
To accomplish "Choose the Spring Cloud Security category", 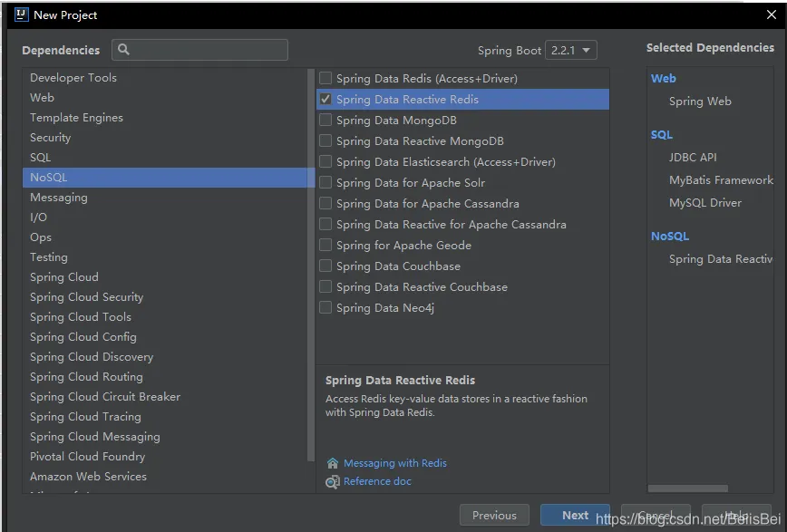I will [x=86, y=297].
